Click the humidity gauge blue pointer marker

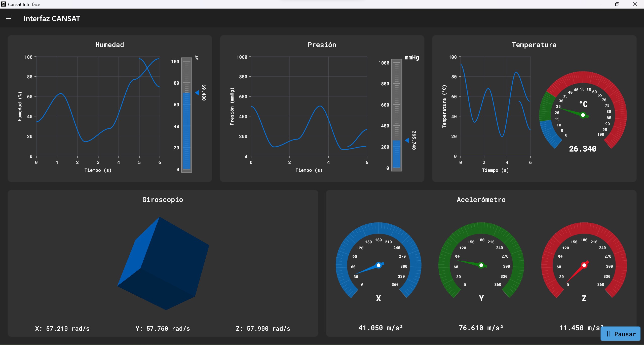click(x=197, y=93)
